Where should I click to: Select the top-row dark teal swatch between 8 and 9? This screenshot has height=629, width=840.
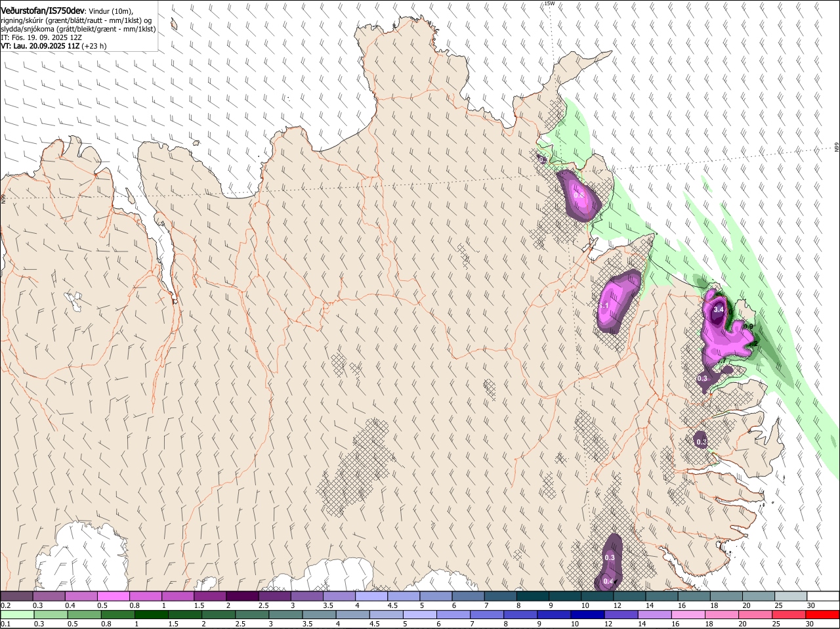(532, 596)
